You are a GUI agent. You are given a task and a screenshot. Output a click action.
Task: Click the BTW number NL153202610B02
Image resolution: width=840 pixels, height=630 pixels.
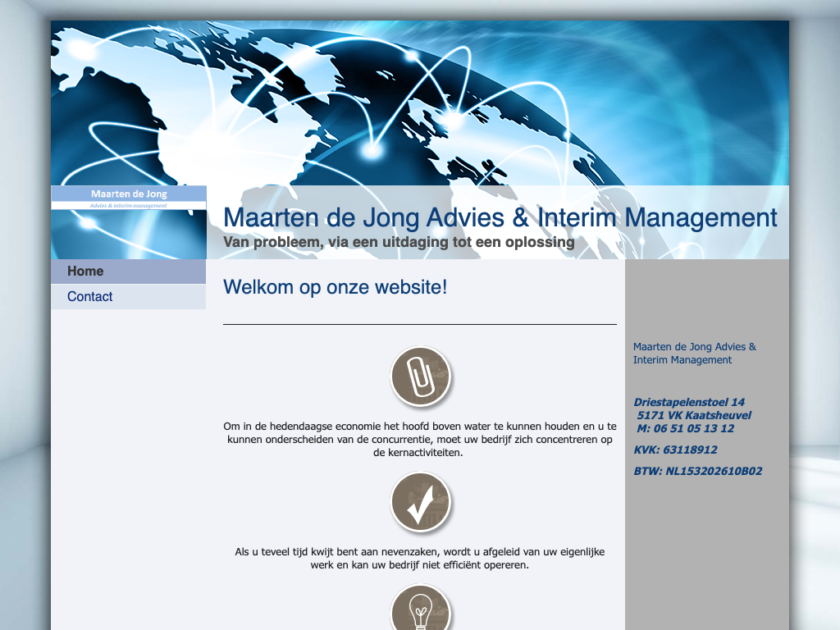(x=697, y=471)
